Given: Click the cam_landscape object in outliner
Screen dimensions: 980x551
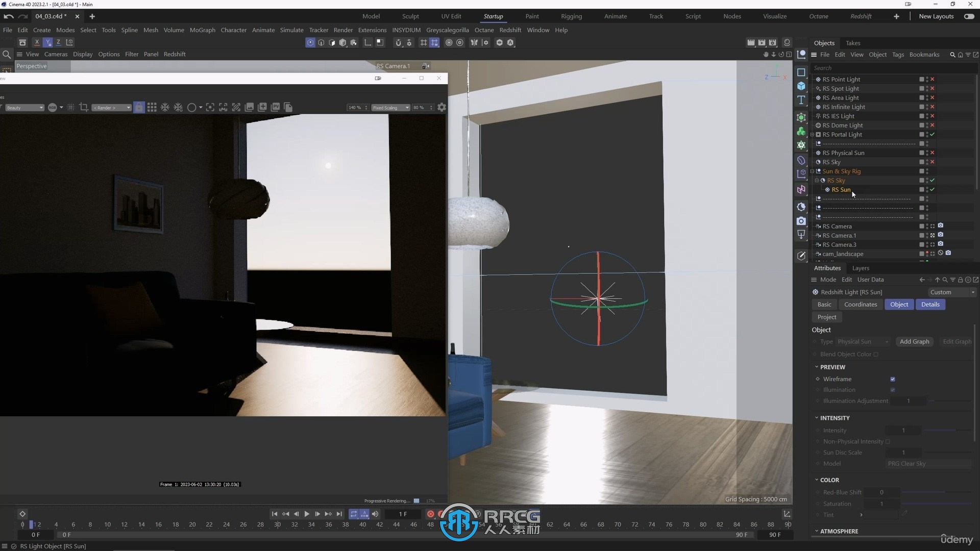Looking at the screenshot, I should pos(843,254).
